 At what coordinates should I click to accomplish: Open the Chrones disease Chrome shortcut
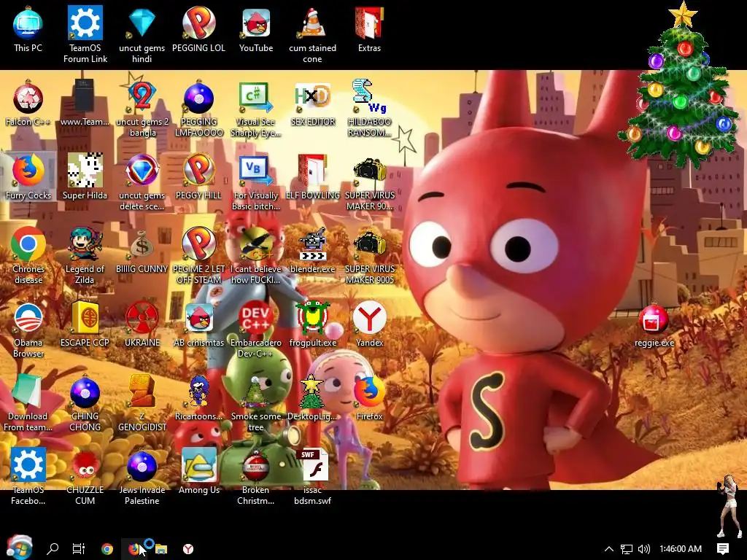pyautogui.click(x=28, y=256)
